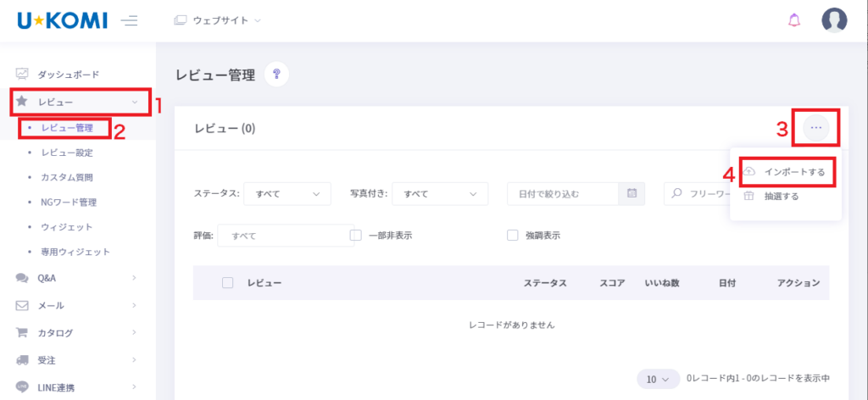Go to NGワード管理 page
The image size is (868, 400).
click(x=69, y=203)
